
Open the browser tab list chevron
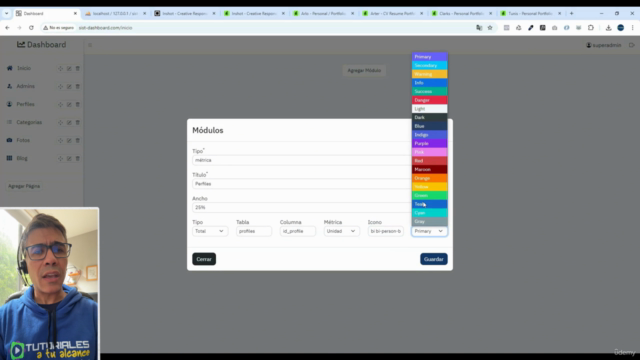(6, 13)
